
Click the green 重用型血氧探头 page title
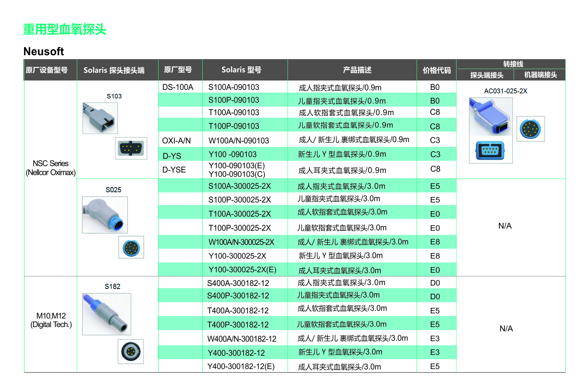65,30
